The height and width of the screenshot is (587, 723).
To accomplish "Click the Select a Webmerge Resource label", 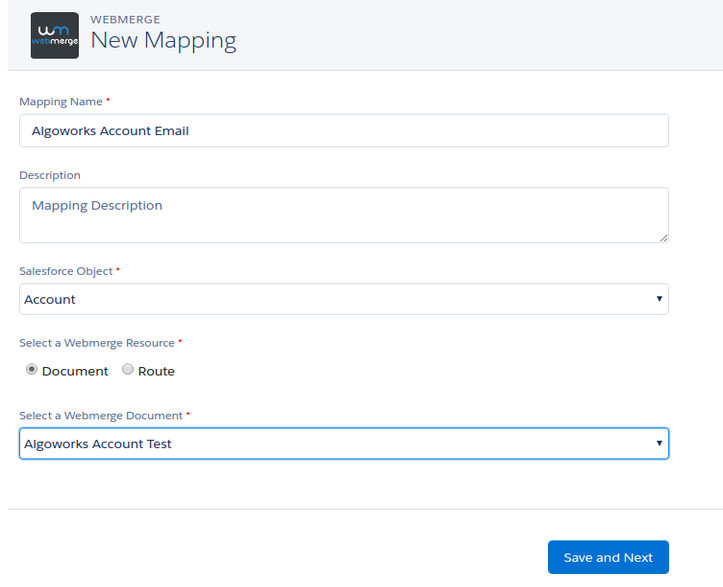I will (98, 343).
